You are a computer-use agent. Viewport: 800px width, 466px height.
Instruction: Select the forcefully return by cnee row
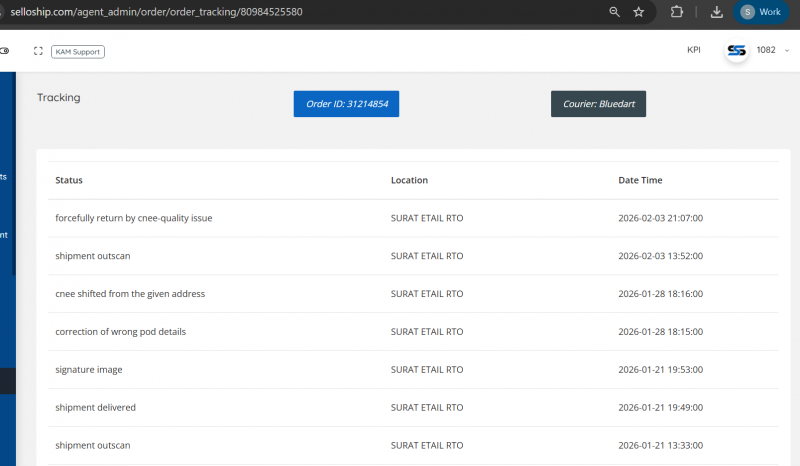pos(133,218)
